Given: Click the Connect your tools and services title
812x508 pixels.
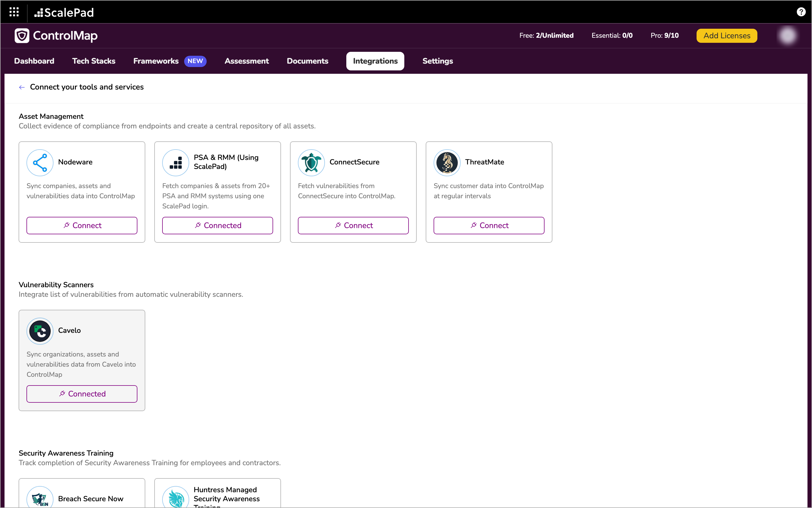Looking at the screenshot, I should 87,87.
